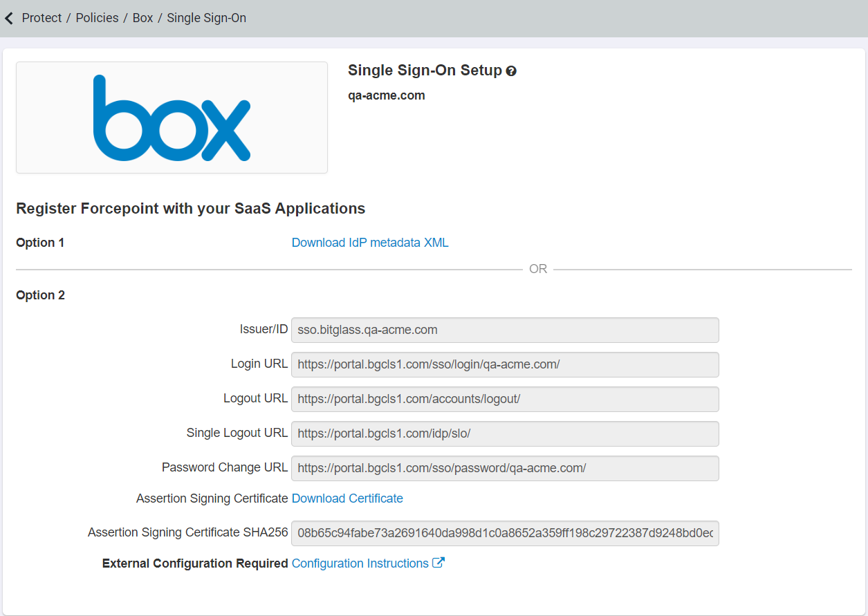Open the Configuration Instructions page
The height and width of the screenshot is (616, 868).
click(x=359, y=563)
